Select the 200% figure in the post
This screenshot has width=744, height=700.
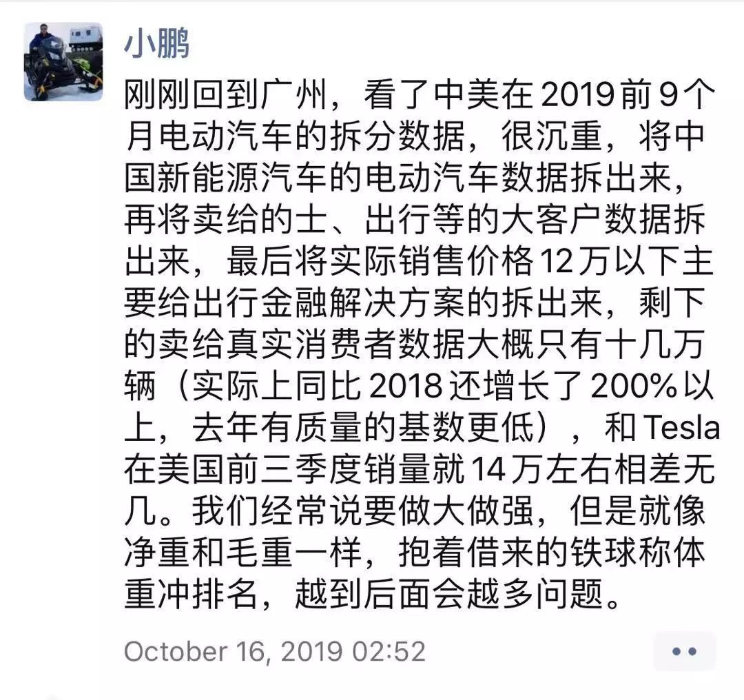pos(634,386)
